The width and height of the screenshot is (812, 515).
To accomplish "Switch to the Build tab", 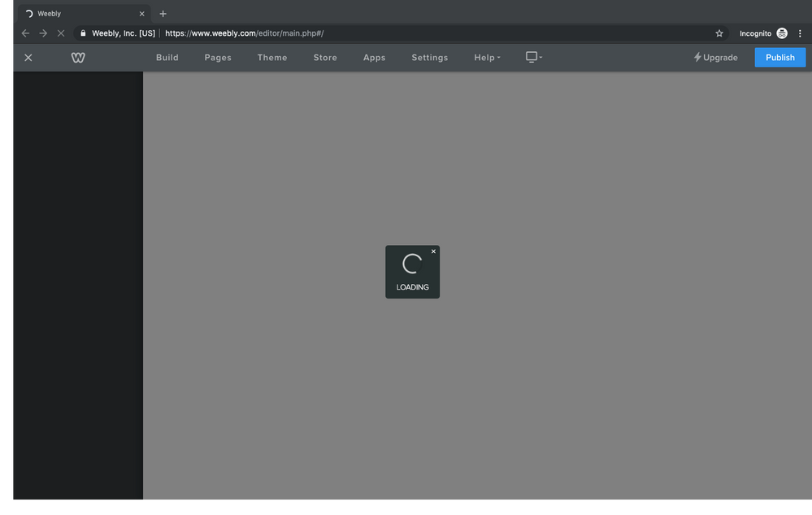I will (x=167, y=58).
